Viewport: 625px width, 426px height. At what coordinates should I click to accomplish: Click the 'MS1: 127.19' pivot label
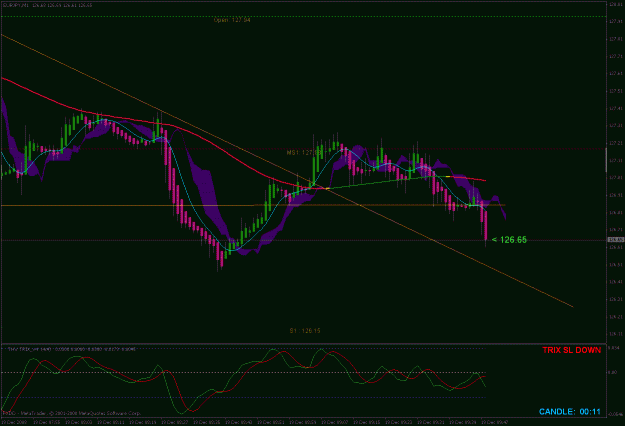coord(304,153)
